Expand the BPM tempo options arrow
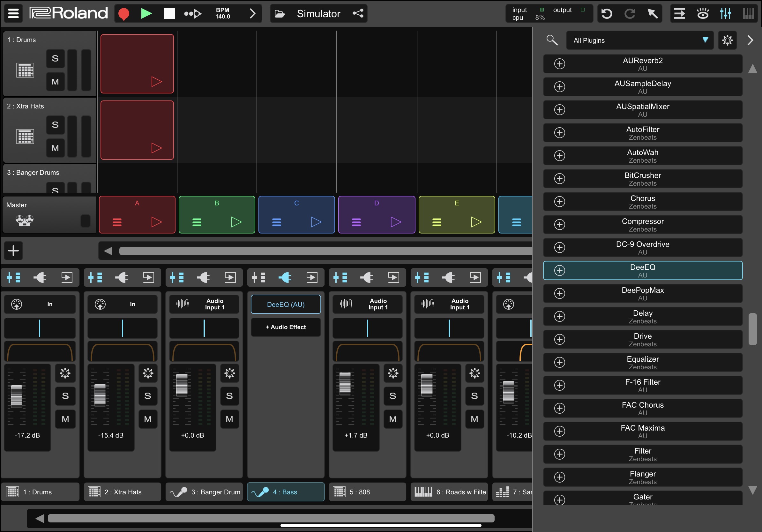The image size is (762, 532). [x=252, y=14]
